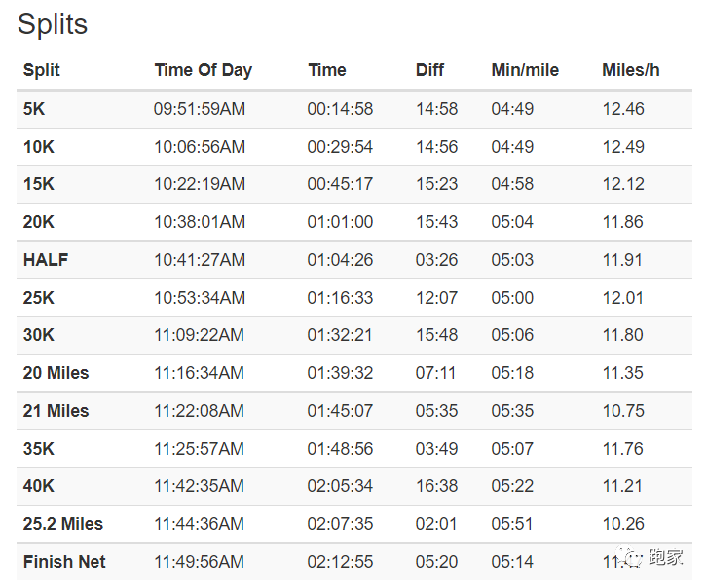
Task: Click the Finish Net row label
Action: point(64,562)
